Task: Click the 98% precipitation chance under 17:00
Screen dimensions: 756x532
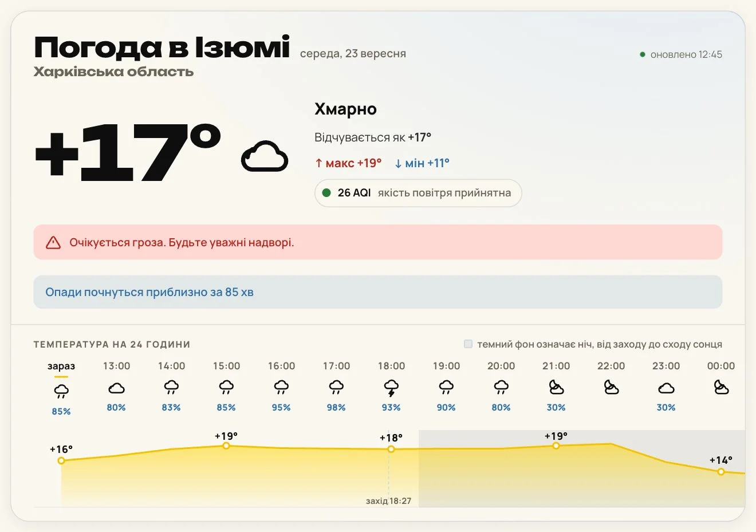Action: coord(336,408)
